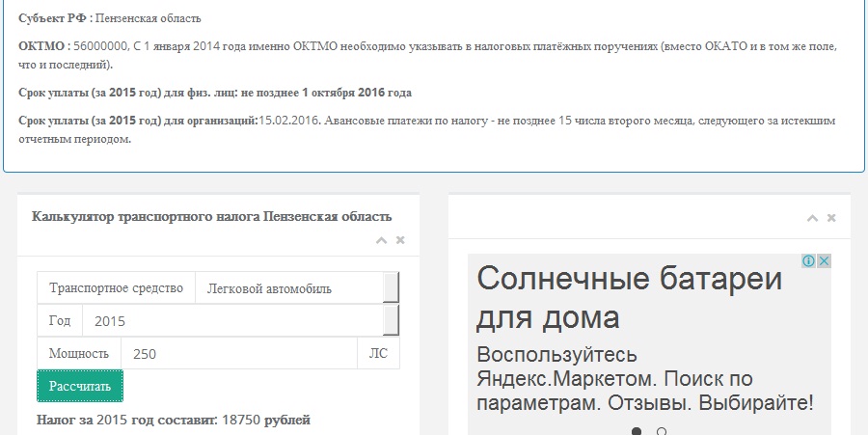Click the organizations' payment date 15.02.2016
This screenshot has width=868, height=435.
pos(289,121)
